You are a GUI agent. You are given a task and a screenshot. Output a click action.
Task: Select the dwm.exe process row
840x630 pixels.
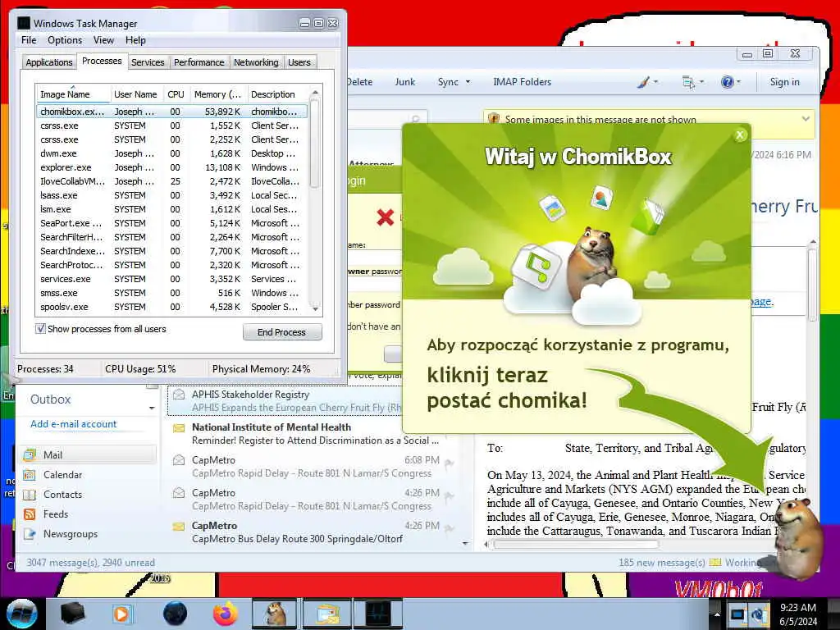tap(171, 153)
